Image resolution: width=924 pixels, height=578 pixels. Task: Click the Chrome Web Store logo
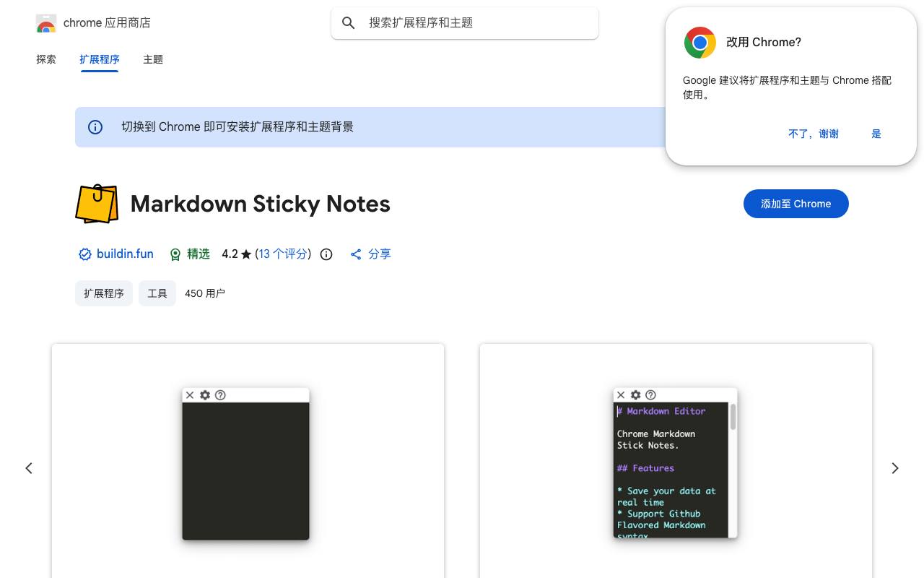pyautogui.click(x=46, y=23)
